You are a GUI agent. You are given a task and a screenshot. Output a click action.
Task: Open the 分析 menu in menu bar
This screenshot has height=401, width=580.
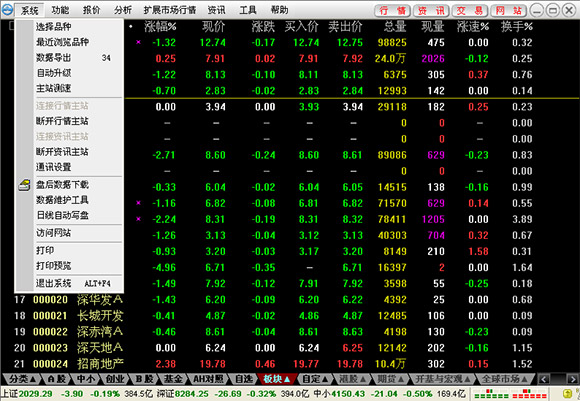123,10
